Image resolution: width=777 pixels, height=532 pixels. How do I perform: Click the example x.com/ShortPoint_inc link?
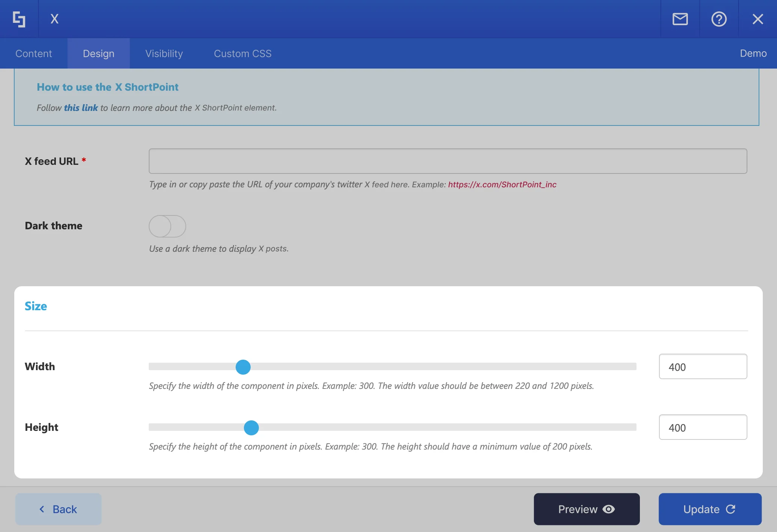point(502,184)
